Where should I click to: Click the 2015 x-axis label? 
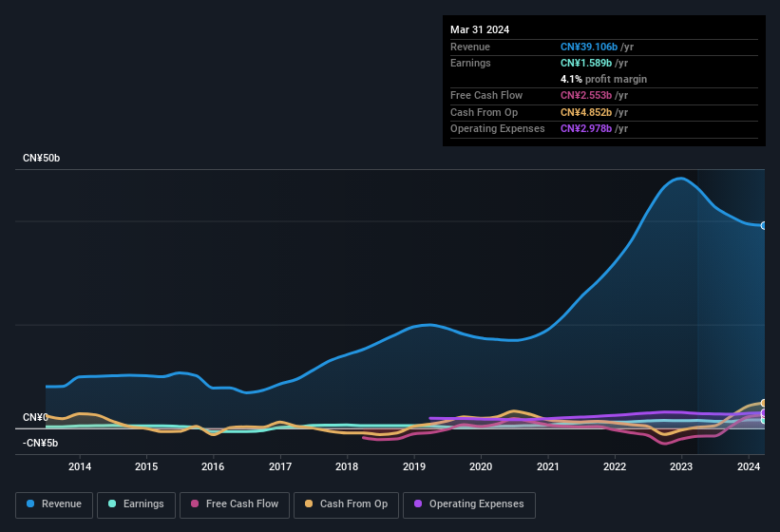146,466
